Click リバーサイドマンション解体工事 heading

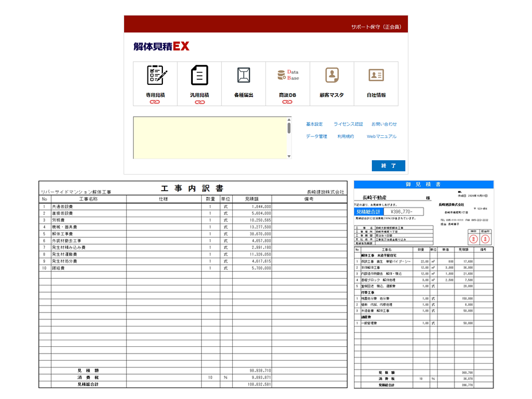76,192
